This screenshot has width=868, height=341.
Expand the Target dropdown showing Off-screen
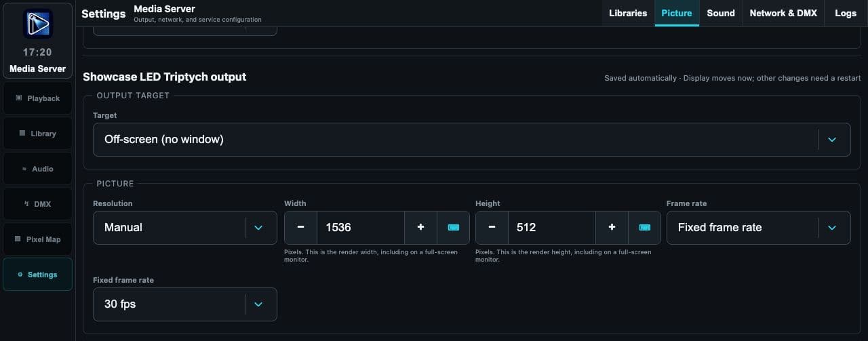tap(471, 140)
